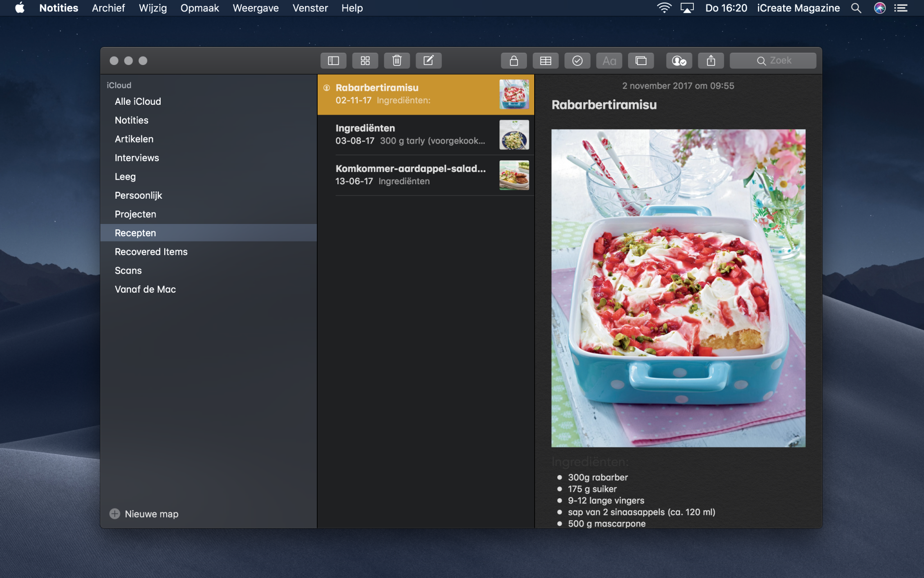This screenshot has width=924, height=578.
Task: Add checklist with checkmark icon
Action: 577,61
